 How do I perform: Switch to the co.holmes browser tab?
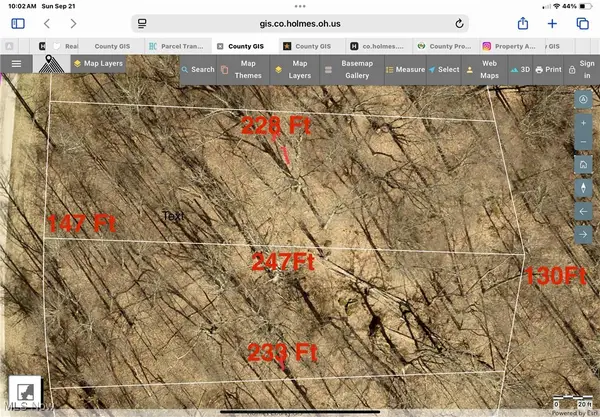[x=378, y=46]
